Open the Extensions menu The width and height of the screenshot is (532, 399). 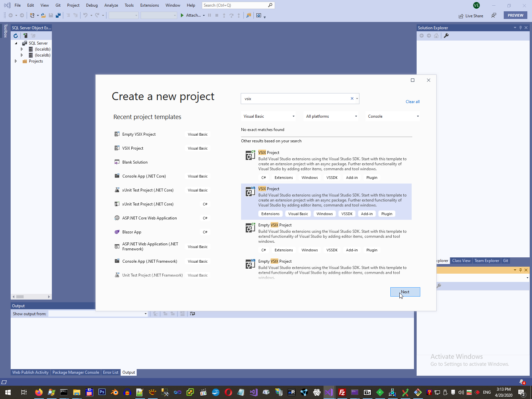tap(150, 5)
